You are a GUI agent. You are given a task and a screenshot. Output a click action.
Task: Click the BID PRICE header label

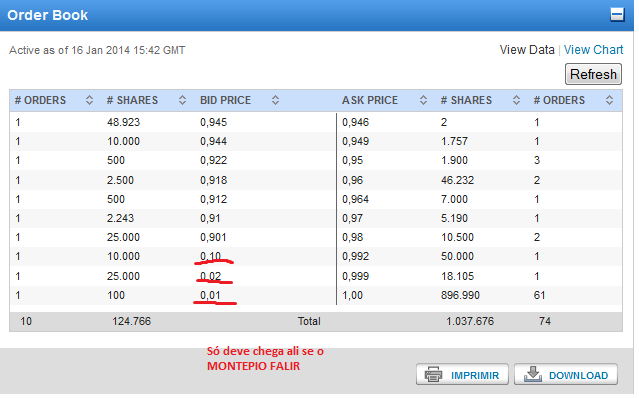(x=225, y=100)
